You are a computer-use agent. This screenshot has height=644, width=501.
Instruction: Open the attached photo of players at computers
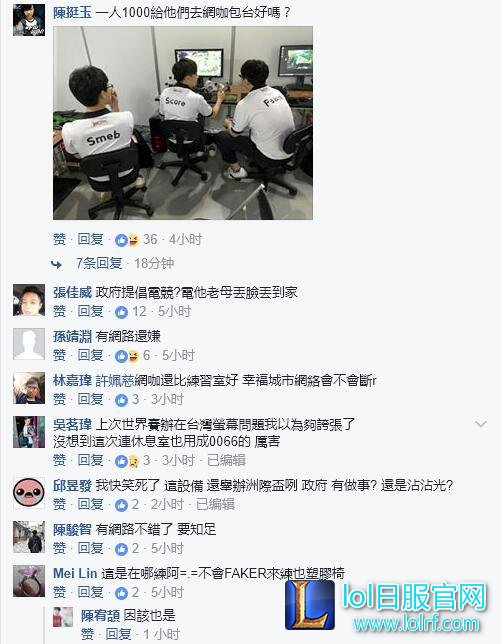[183, 123]
